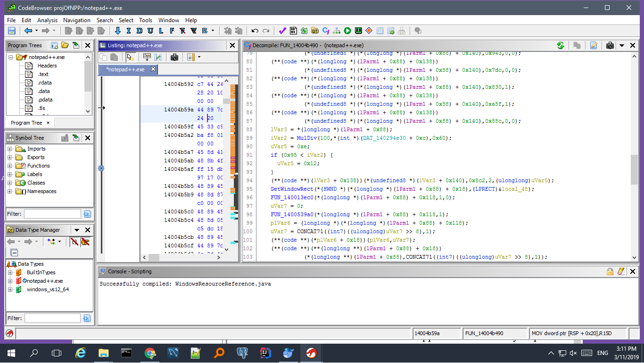Open the bookmark type dropdown next to B

[213, 31]
